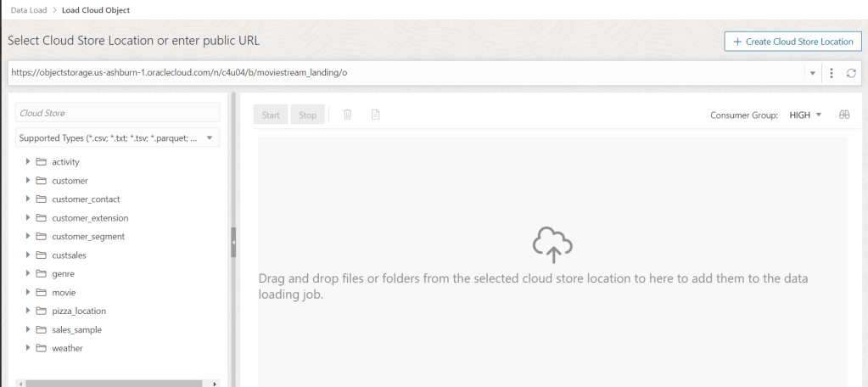Open the Consumer Group HIGH dropdown
868x387 pixels.
(805, 115)
